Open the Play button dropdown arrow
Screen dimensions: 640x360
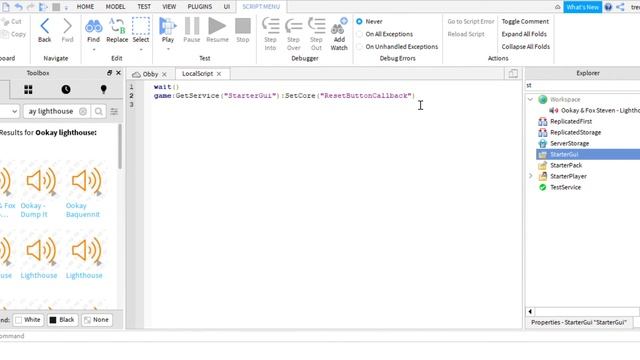(168, 49)
